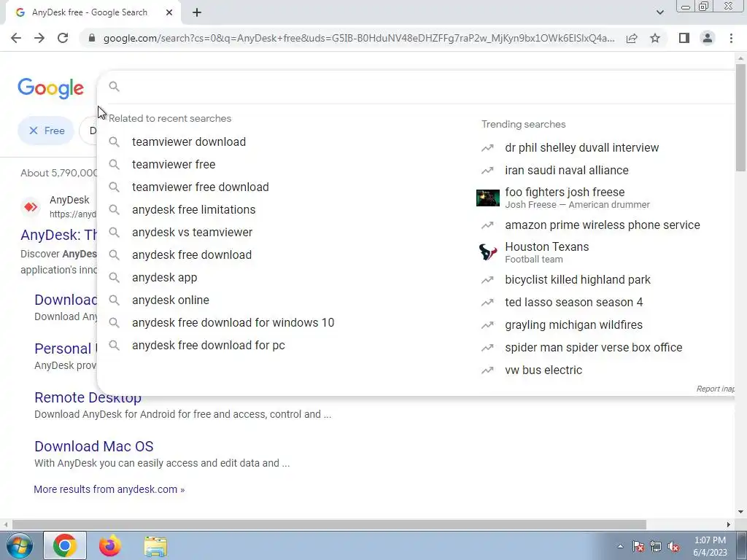Click the magnifier icon in search box
Image resolution: width=747 pixels, height=560 pixels.
pyautogui.click(x=114, y=86)
